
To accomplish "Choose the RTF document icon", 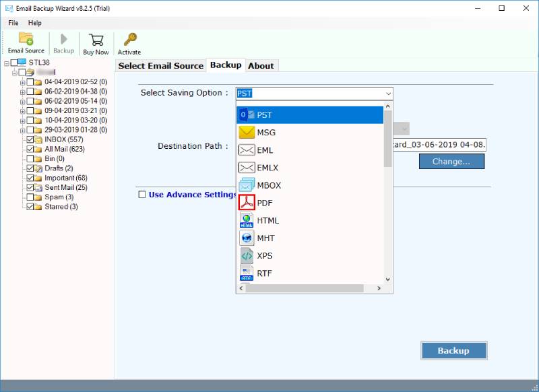I will [247, 273].
